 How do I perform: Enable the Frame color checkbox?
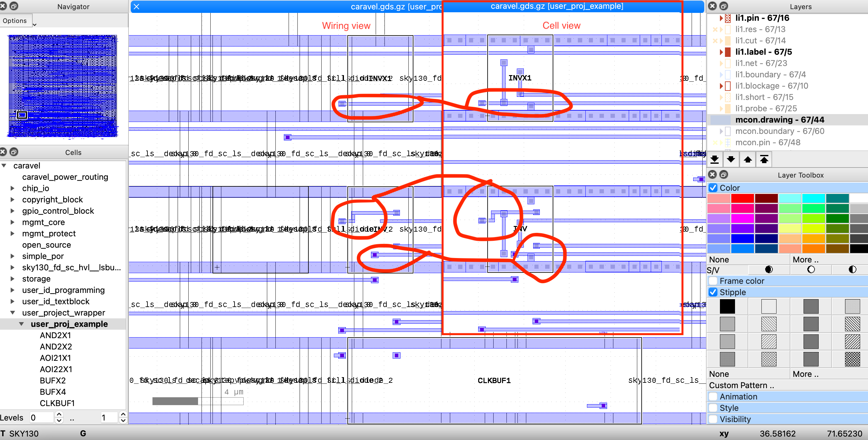coord(713,281)
